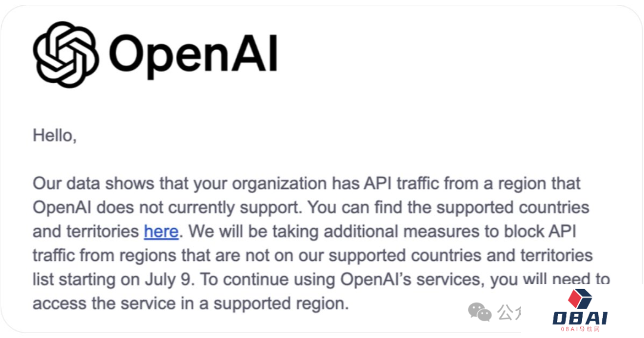Image resolution: width=644 pixels, height=338 pixels.
Task: Click the phrase "you will need to"
Action: click(549, 279)
